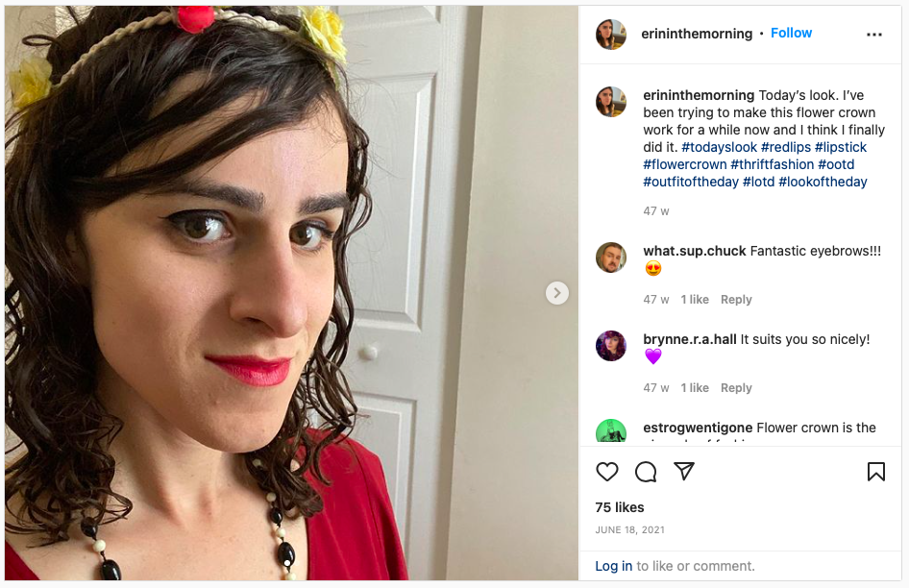This screenshot has height=588, width=909.
Task: Share post via paper plane icon
Action: [684, 471]
